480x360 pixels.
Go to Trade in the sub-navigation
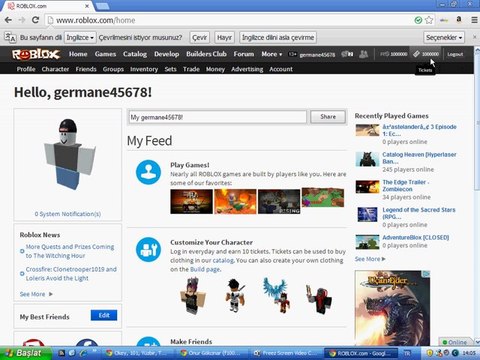[191, 69]
